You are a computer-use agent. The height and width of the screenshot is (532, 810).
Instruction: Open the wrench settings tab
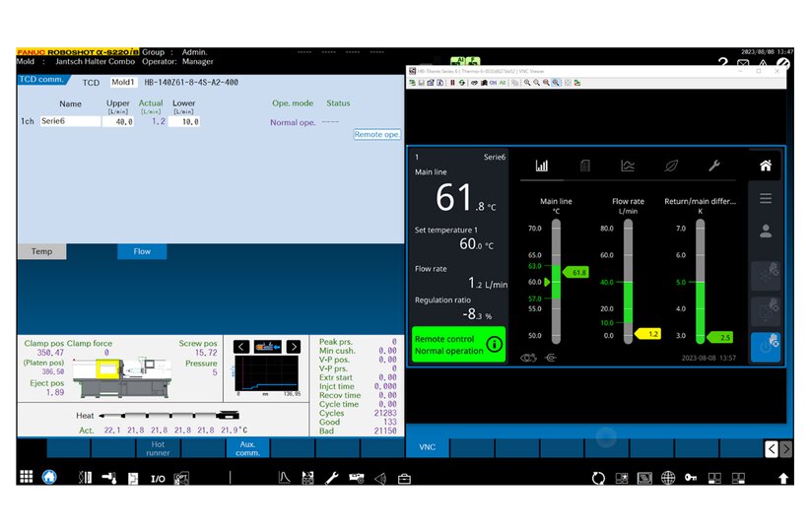[714, 166]
